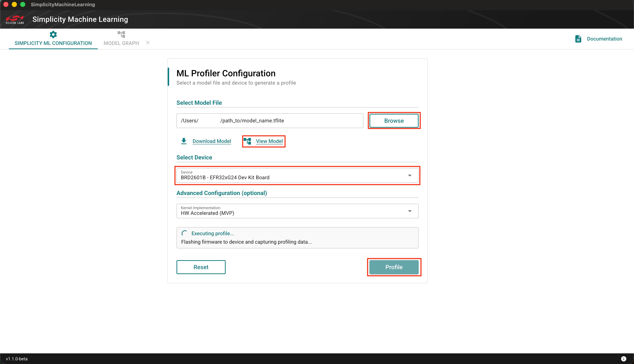
Task: Click Advanced Configuration (optional) heading
Action: pos(222,193)
